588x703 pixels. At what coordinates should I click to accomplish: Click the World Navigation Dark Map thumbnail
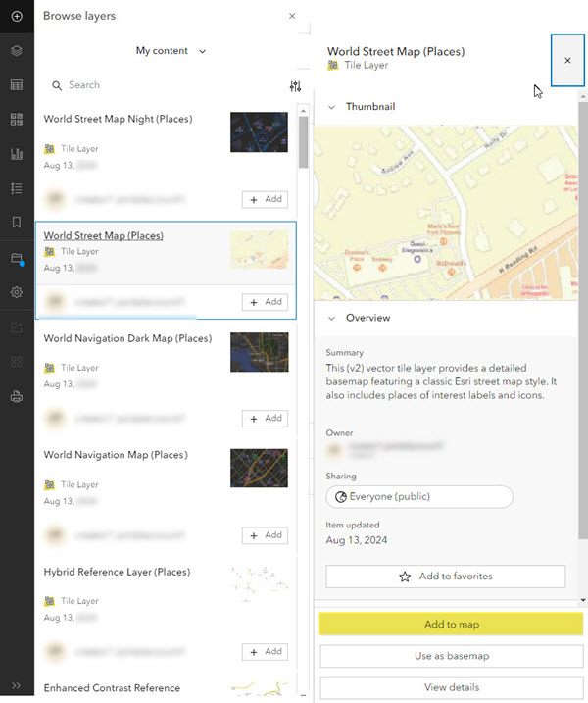coord(259,352)
